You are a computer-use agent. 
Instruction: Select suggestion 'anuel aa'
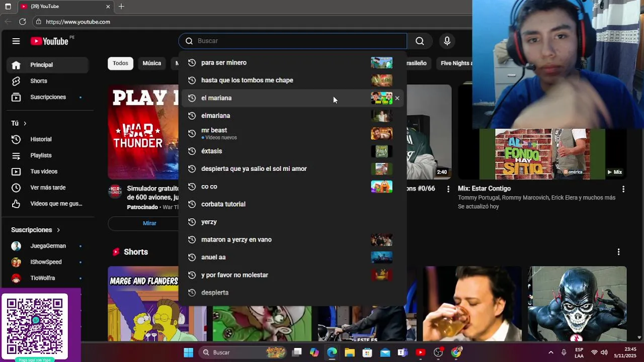click(x=292, y=257)
